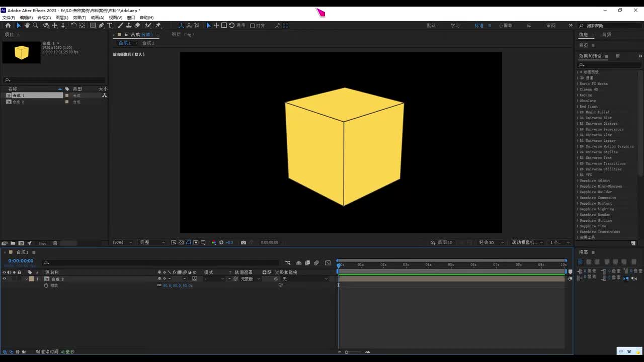This screenshot has height=362, width=644.
Task: Open the 文件(F) menu
Action: [x=9, y=18]
